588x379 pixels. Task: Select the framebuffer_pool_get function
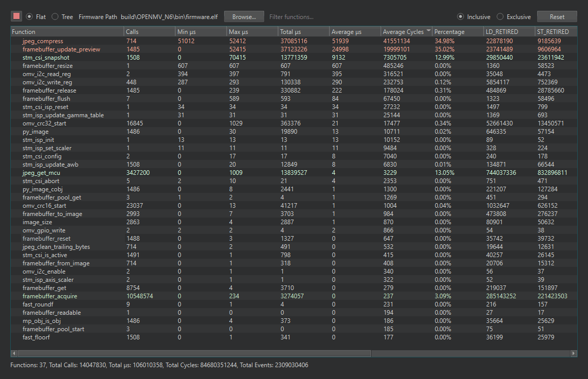(x=294, y=197)
